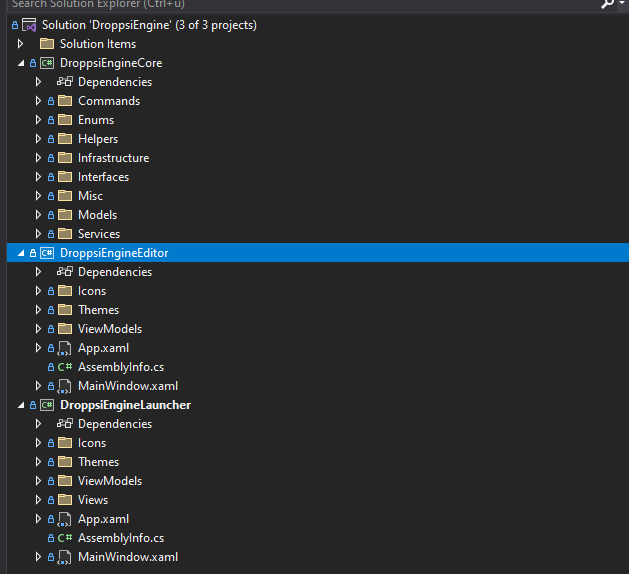The width and height of the screenshot is (629, 574).
Task: Click the Infrastructure folder label
Action: [114, 158]
